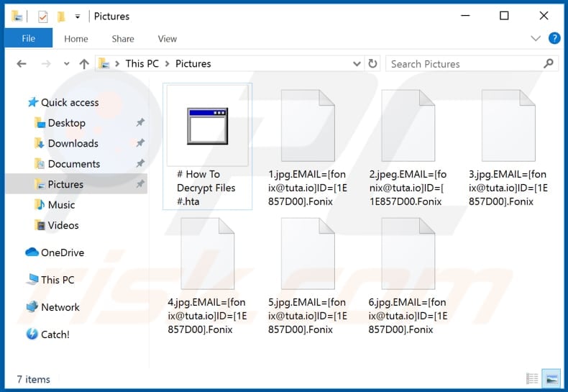Image resolution: width=568 pixels, height=392 pixels.
Task: Open the recent locations dropdown arrow
Action: coord(66,64)
